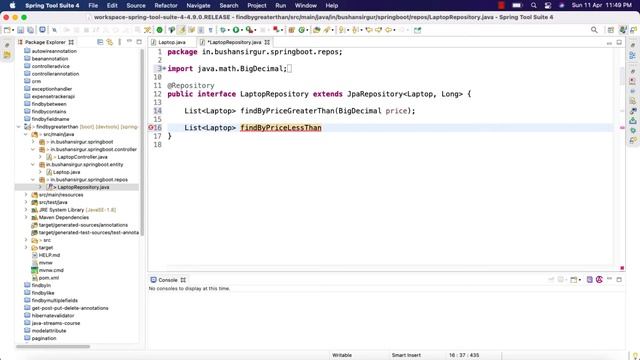Expand folded imports on line 3
This screenshot has width=640, height=360.
tap(164, 69)
